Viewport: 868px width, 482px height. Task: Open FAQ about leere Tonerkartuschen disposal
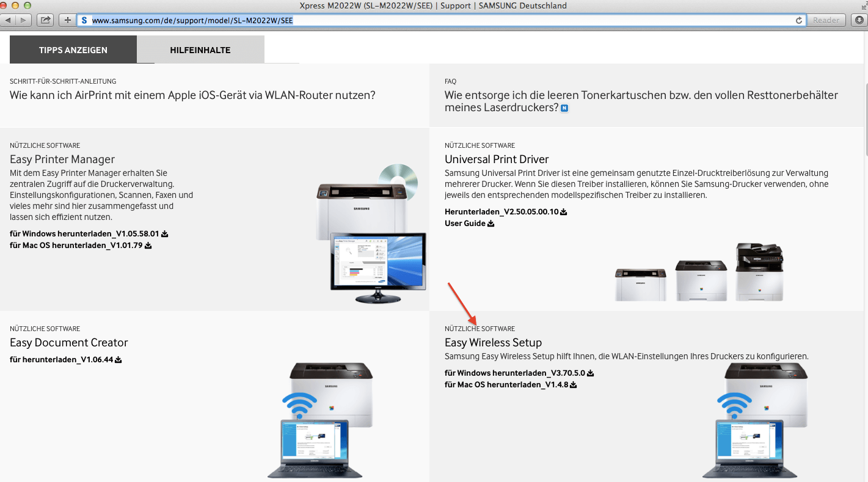[x=641, y=101]
